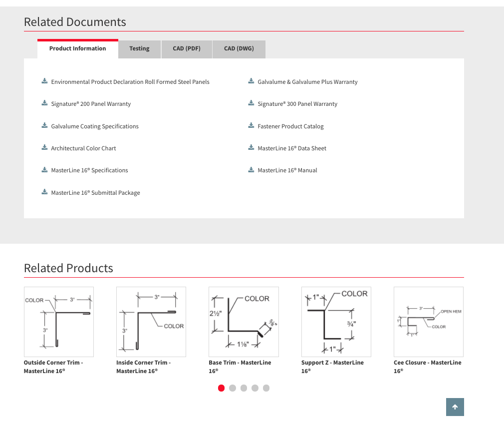
Task: Click download icon beside MasterLine 16 Specifications
Action: 44,169
